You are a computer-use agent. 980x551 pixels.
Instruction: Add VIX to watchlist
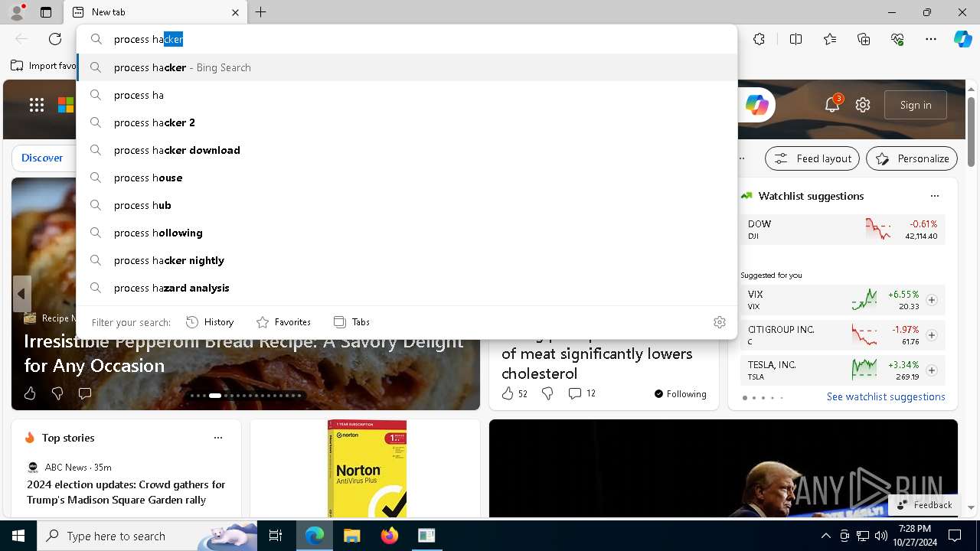931,300
